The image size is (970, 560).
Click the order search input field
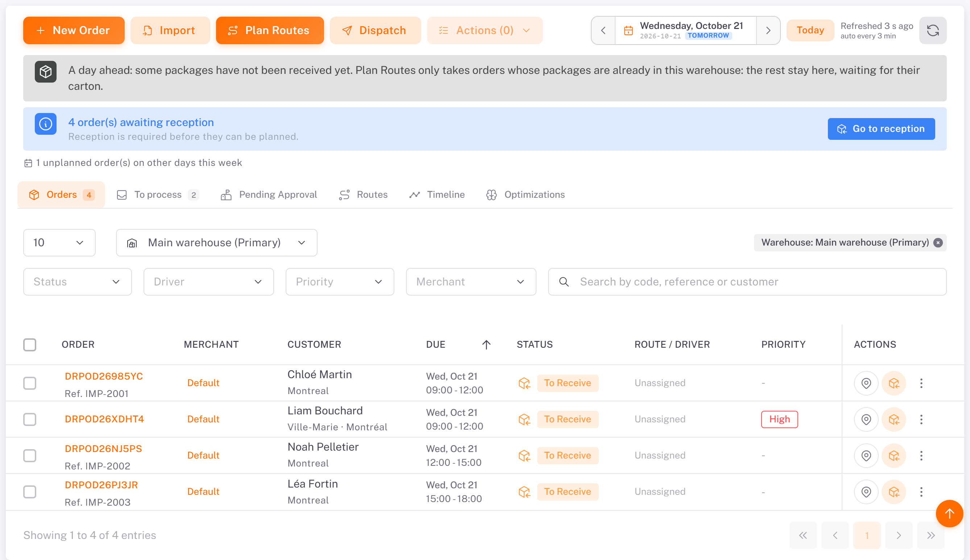(x=747, y=282)
